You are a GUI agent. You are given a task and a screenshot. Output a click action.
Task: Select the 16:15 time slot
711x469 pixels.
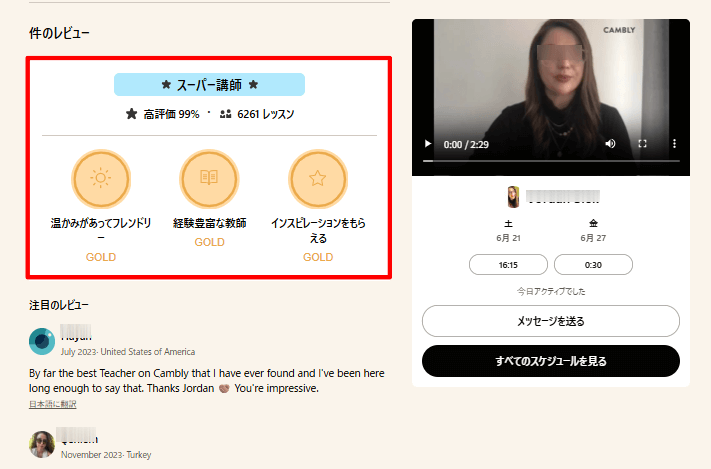click(508, 265)
